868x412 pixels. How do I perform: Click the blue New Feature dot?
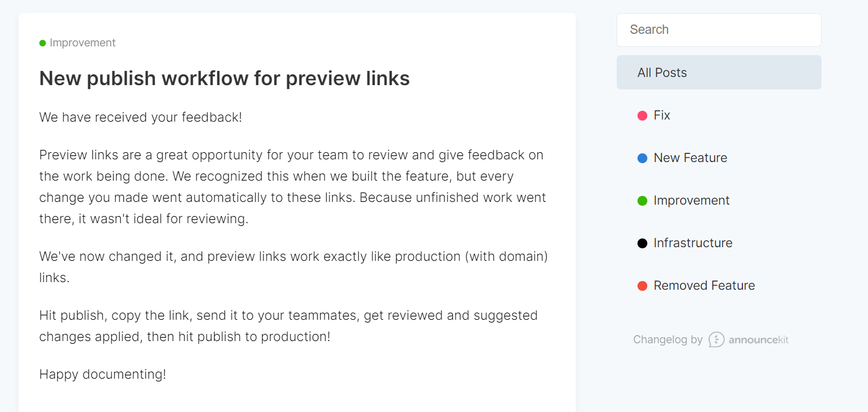642,158
